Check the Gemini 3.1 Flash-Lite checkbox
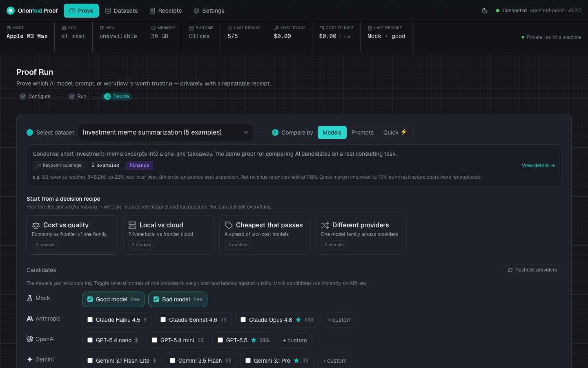588x368 pixels. (x=90, y=361)
